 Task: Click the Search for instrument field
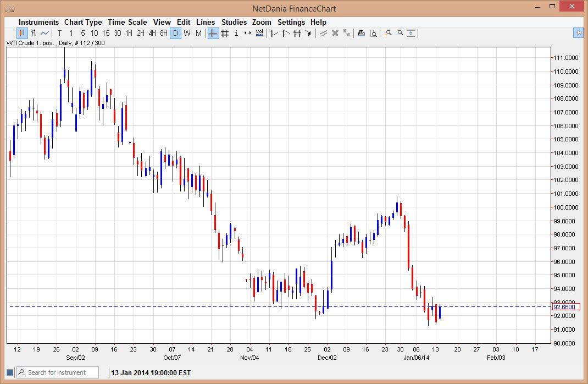coord(62,372)
